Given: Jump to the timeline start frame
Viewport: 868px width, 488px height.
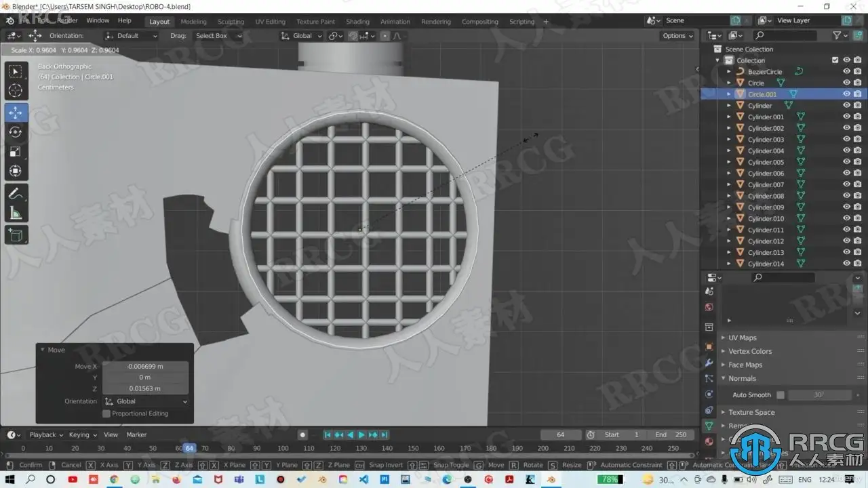Looking at the screenshot, I should click(328, 434).
